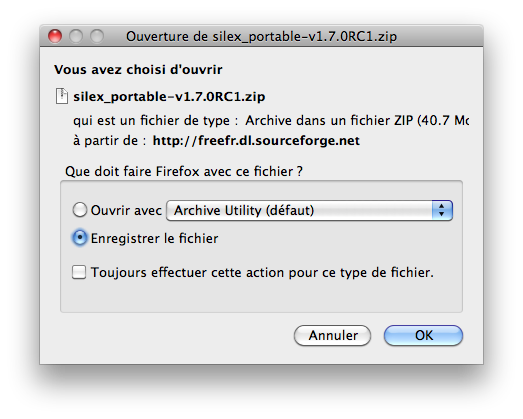Click the 'Que doit faire Firefox' group label
The width and height of the screenshot is (523, 419).
184,171
